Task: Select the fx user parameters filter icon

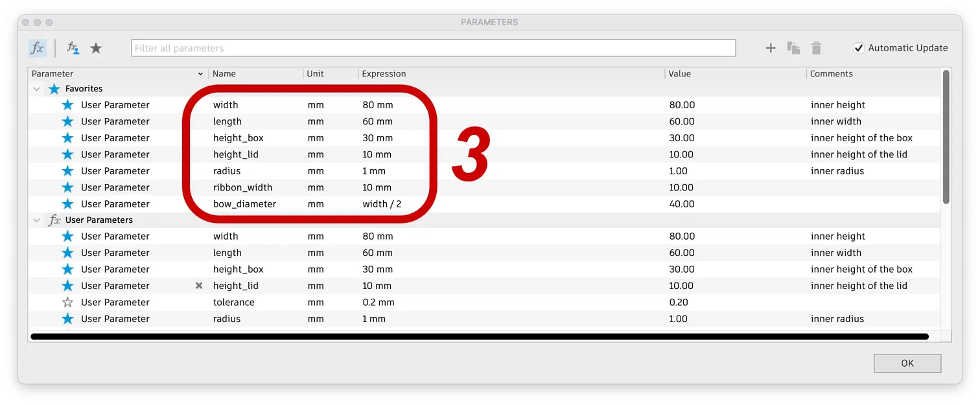Action: [x=38, y=48]
